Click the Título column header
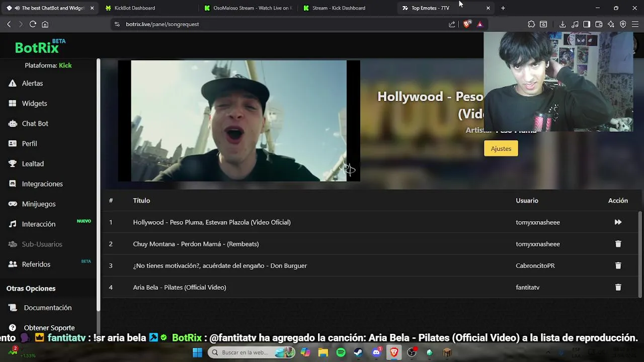Image resolution: width=644 pixels, height=362 pixels. (x=141, y=201)
